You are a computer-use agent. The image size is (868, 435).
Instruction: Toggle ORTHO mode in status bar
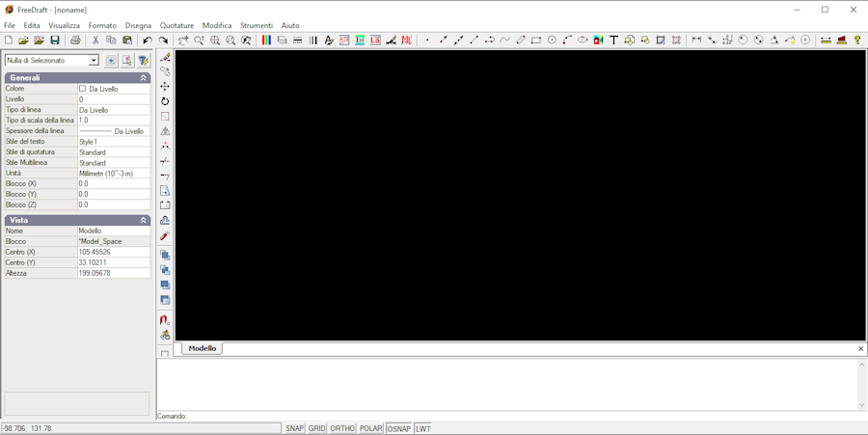(342, 428)
